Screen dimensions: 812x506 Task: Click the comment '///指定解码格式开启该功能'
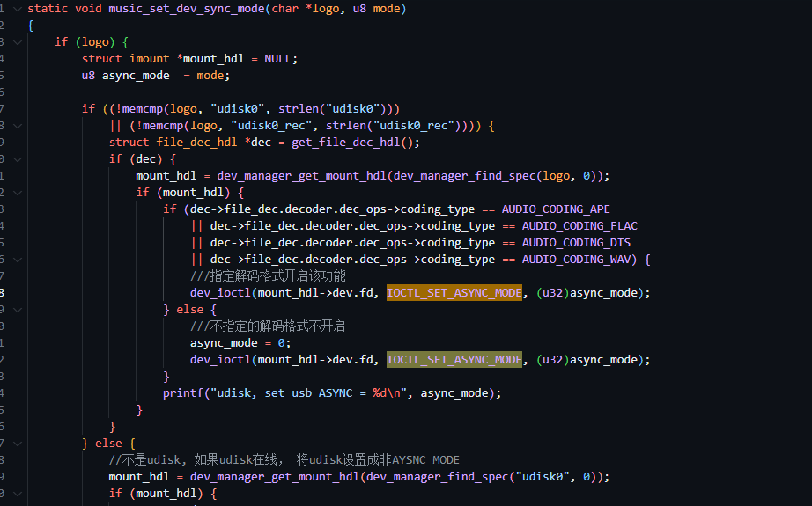click(268, 275)
